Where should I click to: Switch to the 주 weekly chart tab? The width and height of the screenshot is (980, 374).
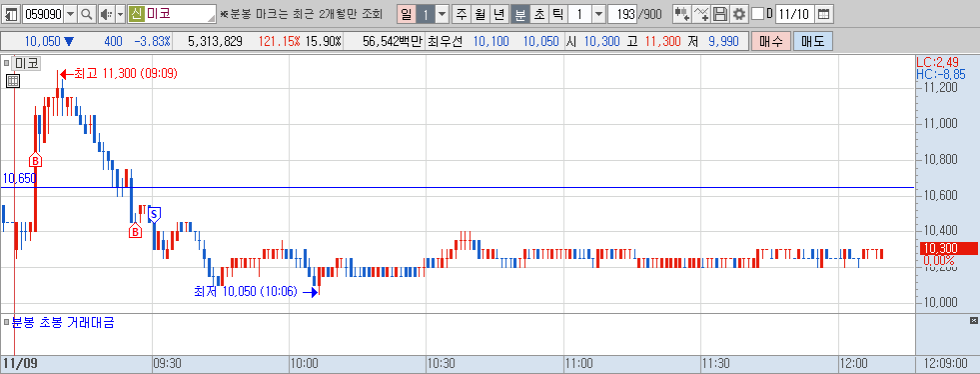(462, 14)
